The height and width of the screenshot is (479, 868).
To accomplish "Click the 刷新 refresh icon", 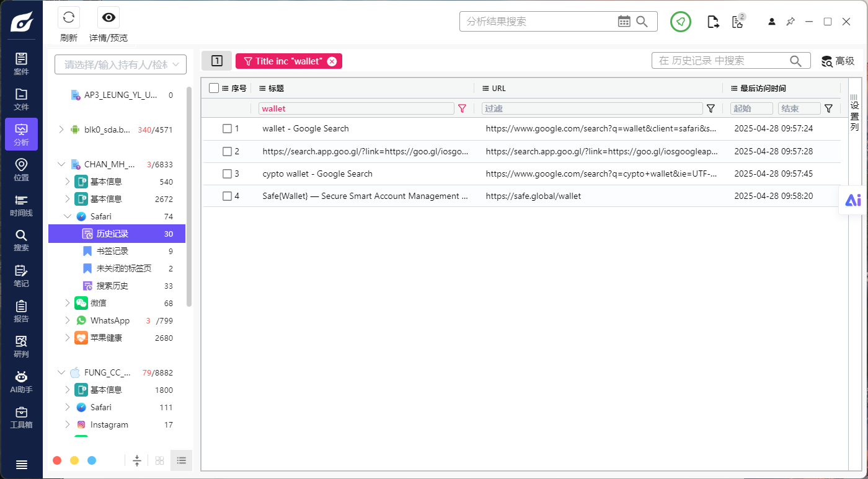I will [x=69, y=17].
